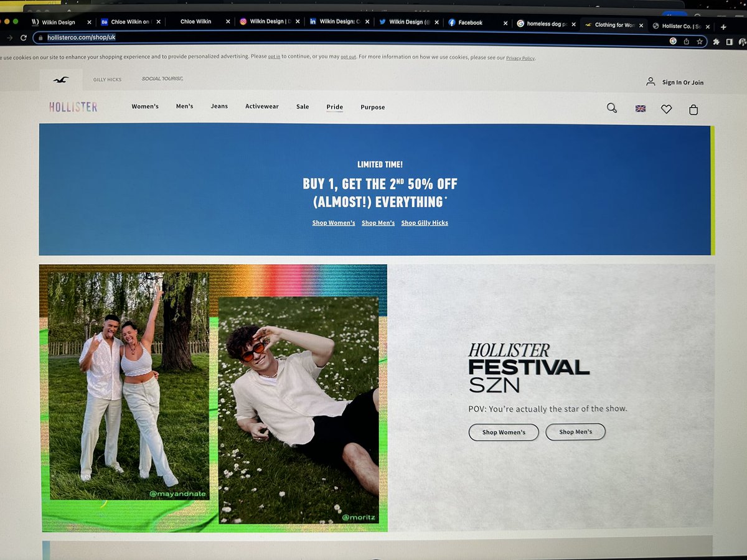
Task: Click the @moritz photo of man lying down
Action: (x=299, y=411)
